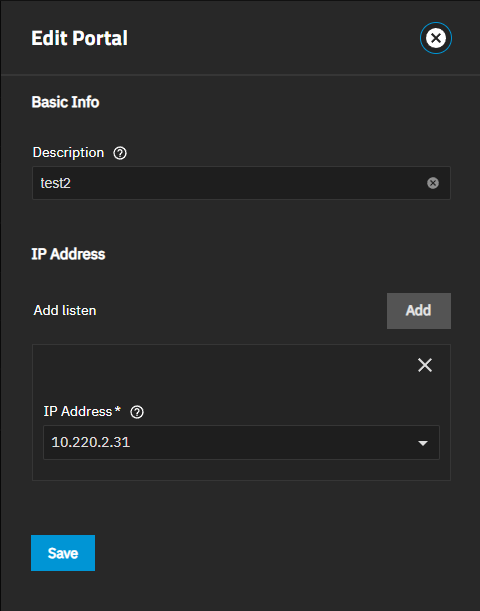Click the Add listen label
Viewport: 480px width, 611px height.
tap(65, 311)
